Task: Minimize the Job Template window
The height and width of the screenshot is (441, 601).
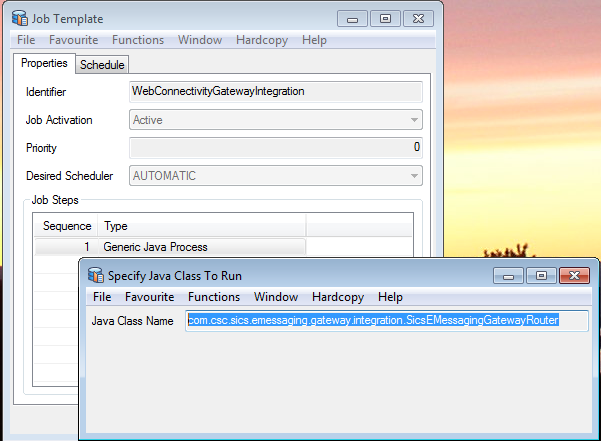Action: coord(352,19)
